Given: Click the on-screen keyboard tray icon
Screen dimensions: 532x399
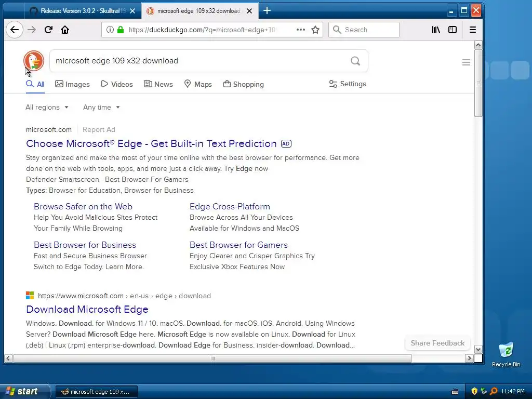Looking at the screenshot, I should 455,392.
